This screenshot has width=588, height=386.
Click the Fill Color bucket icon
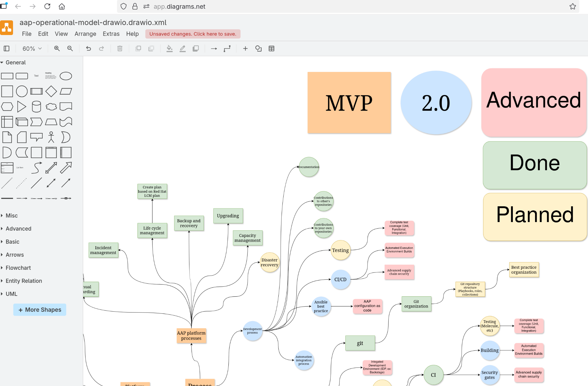tap(170, 49)
